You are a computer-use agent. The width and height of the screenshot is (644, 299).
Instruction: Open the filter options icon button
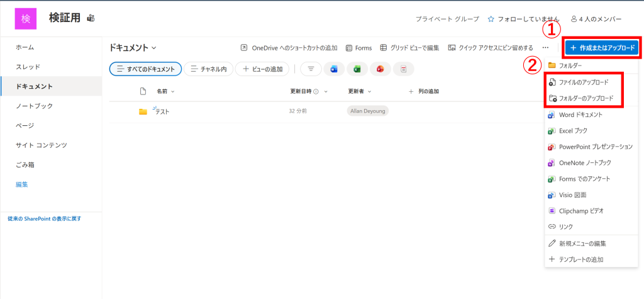pos(311,69)
